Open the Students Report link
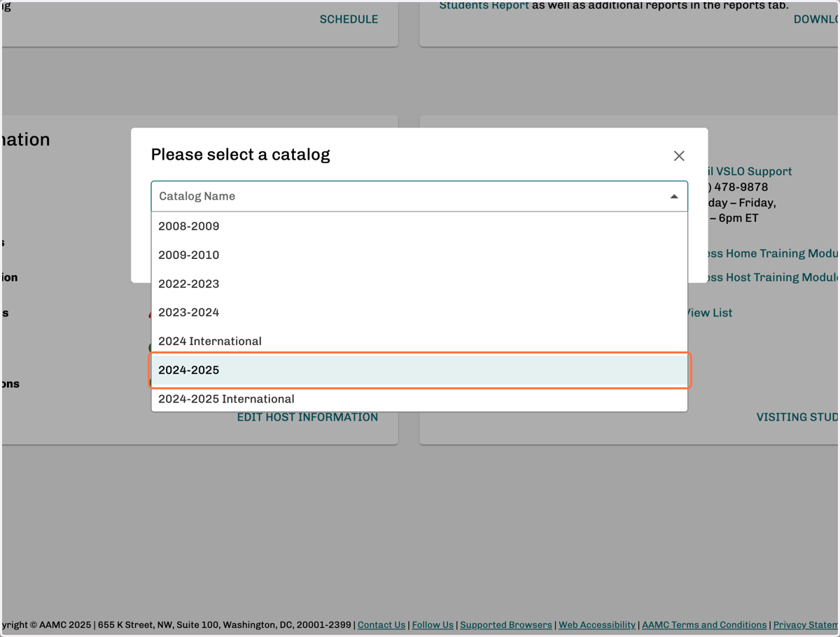 [484, 6]
